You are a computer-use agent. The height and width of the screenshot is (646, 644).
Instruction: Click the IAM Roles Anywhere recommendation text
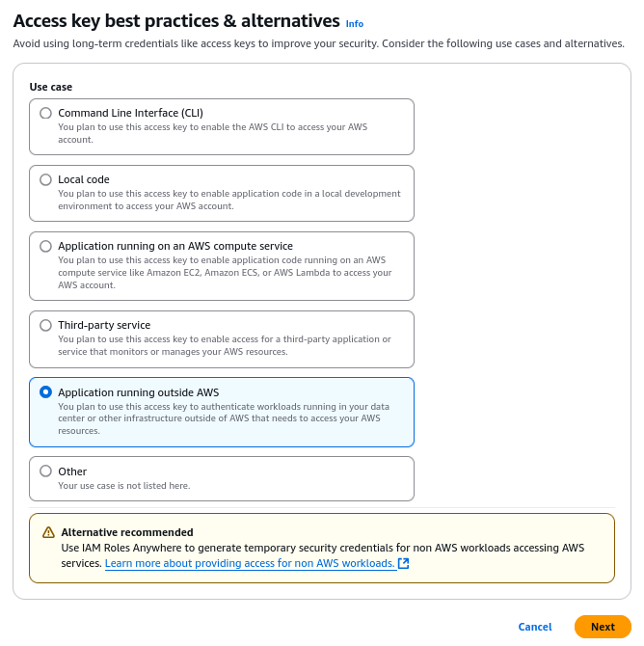click(x=322, y=548)
